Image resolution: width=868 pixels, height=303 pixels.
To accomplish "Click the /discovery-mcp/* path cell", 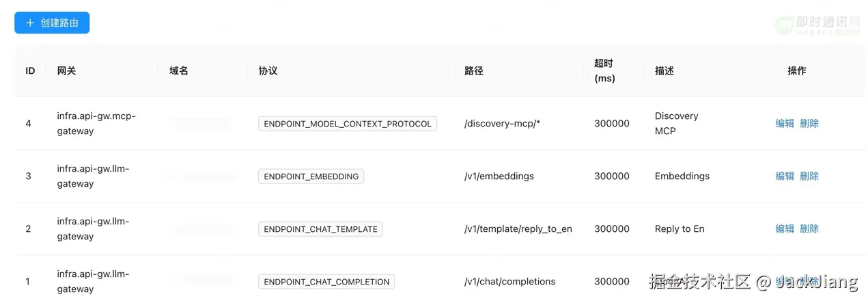I will click(502, 124).
